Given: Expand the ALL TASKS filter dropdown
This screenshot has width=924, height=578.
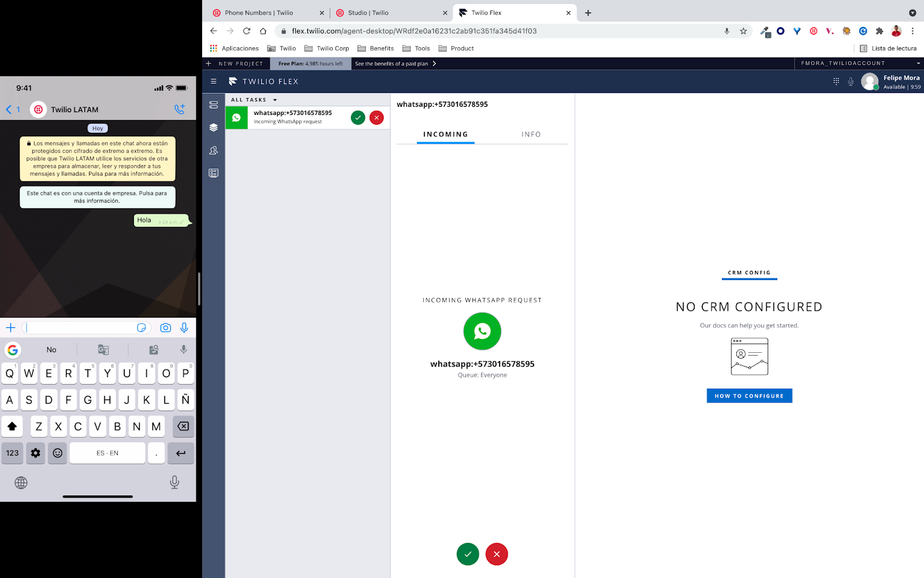Looking at the screenshot, I should pyautogui.click(x=254, y=100).
